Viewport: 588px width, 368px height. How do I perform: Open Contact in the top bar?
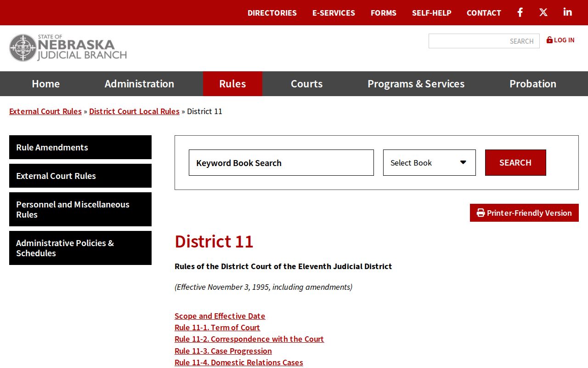(484, 13)
